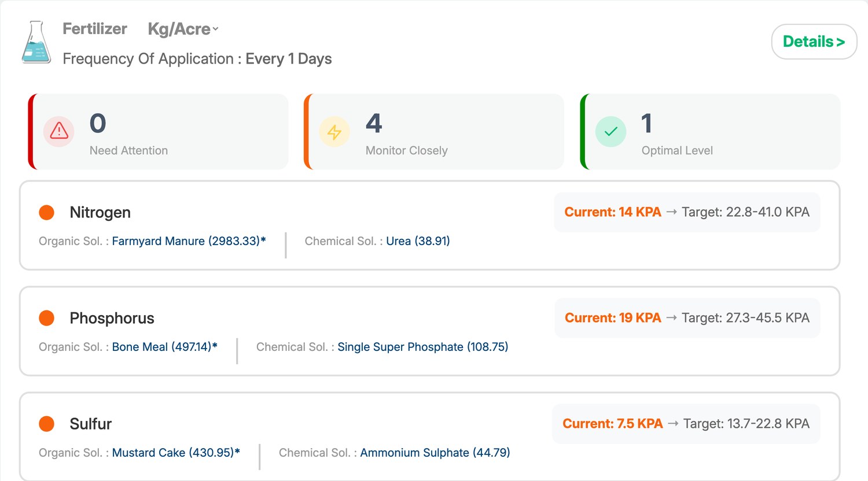
Task: Click the Ammonium Sulphate (44.79) chemical solution
Action: (x=435, y=453)
